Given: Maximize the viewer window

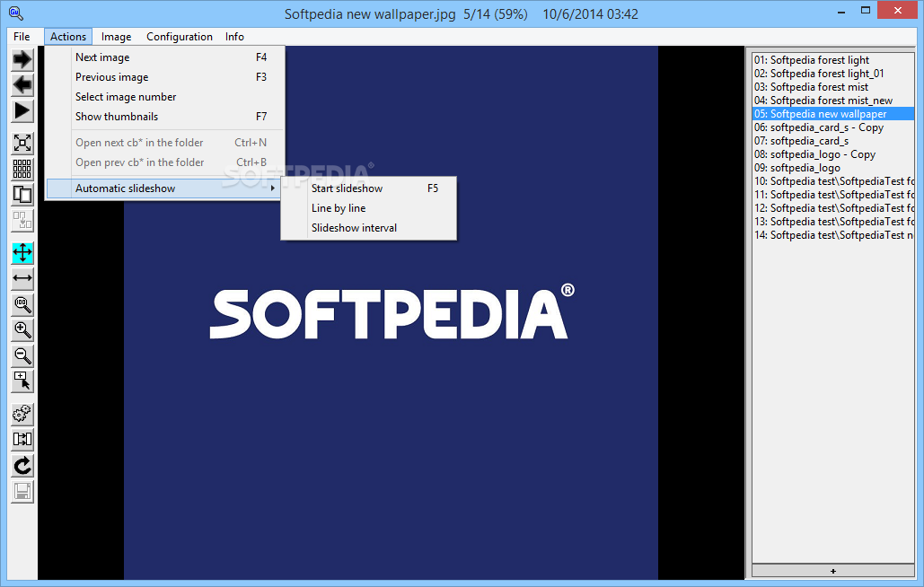Looking at the screenshot, I should coord(865,11).
